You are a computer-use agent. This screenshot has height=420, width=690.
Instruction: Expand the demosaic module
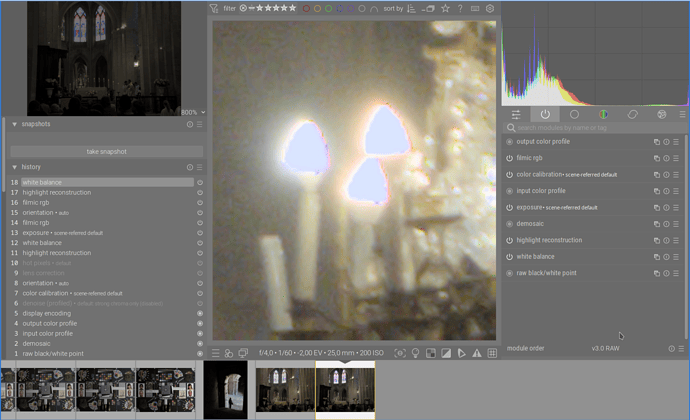[x=530, y=223]
